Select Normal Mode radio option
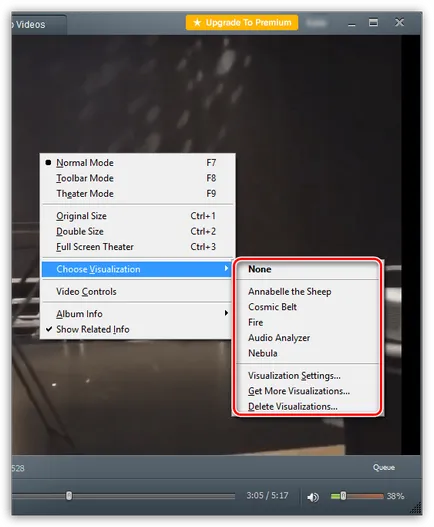This screenshot has height=527, width=434. (138, 163)
